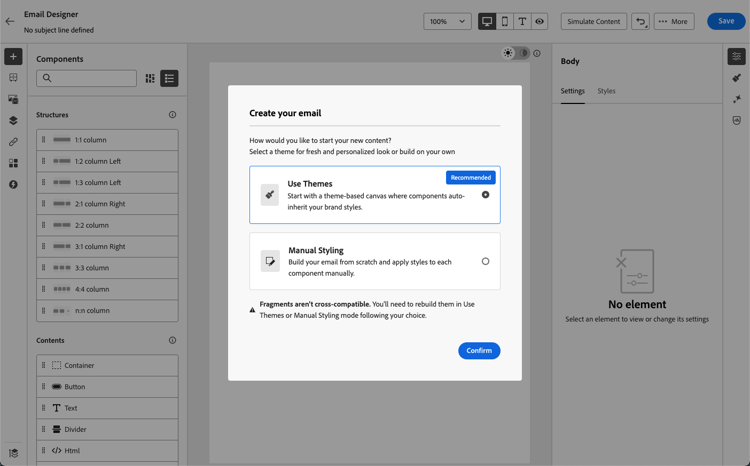The image size is (750, 466).
Task: Click the undo arrow button
Action: click(640, 22)
